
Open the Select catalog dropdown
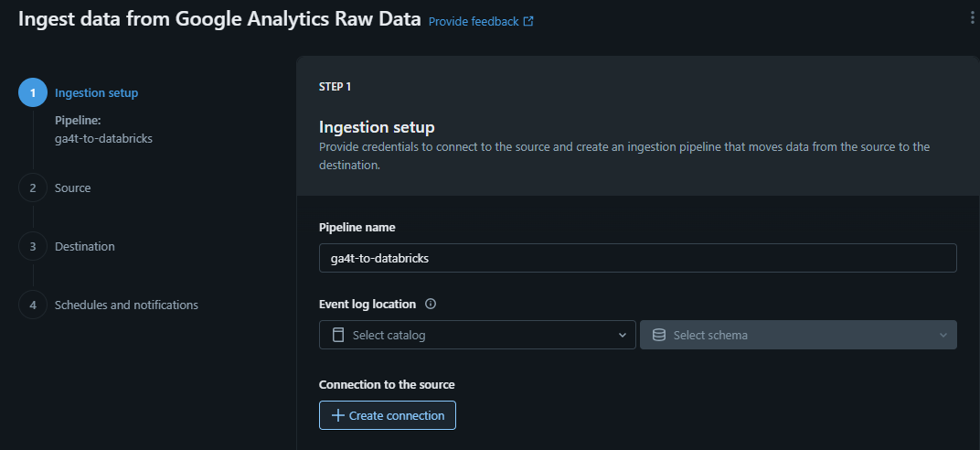coord(477,335)
